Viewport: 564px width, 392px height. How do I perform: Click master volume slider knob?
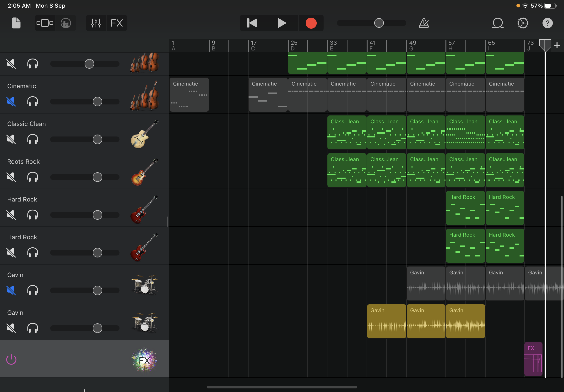(379, 23)
